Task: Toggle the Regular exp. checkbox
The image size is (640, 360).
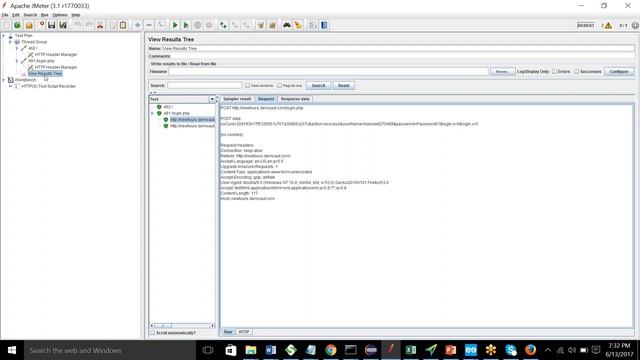Action: 280,85
